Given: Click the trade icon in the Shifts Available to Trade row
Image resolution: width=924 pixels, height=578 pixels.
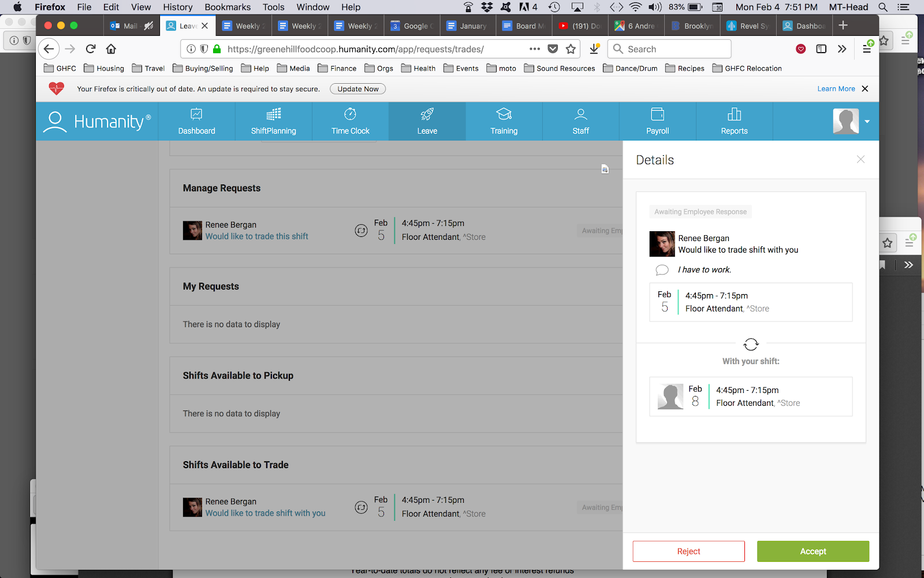Looking at the screenshot, I should tap(361, 507).
